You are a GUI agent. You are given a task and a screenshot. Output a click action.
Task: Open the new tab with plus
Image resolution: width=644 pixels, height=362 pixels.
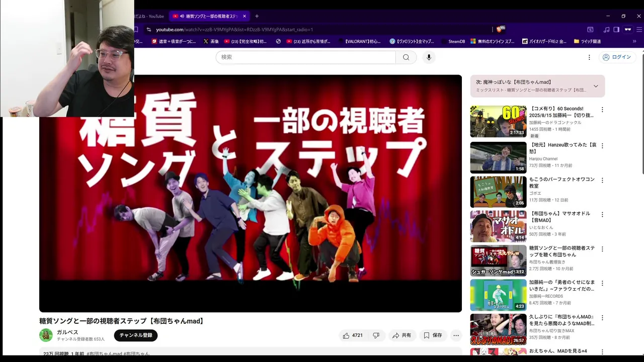(x=257, y=16)
